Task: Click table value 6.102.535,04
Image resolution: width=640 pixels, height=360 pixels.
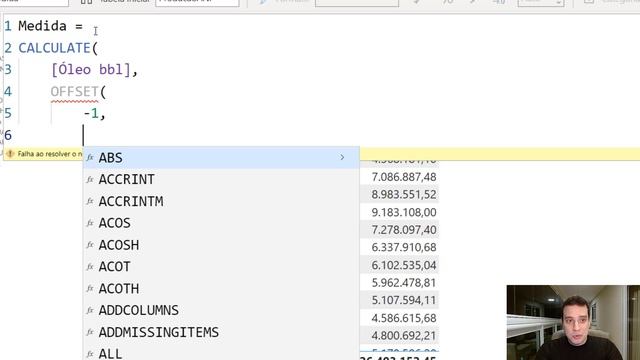Action: (404, 265)
